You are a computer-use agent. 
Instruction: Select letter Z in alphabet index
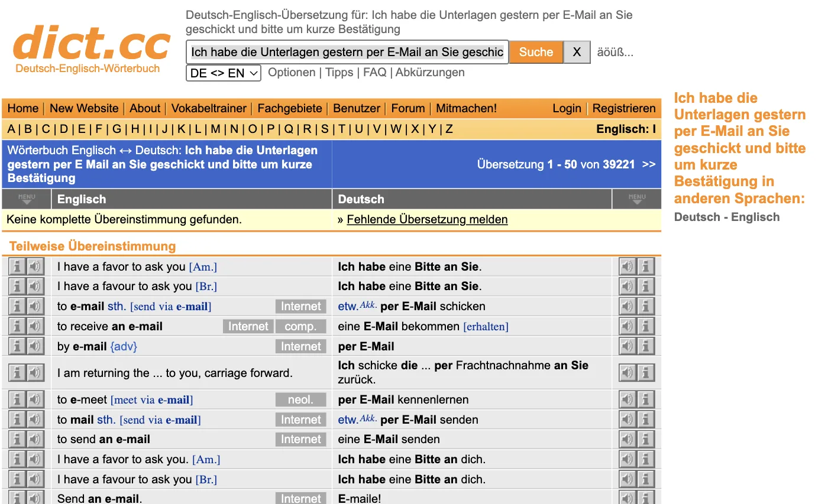(x=449, y=129)
